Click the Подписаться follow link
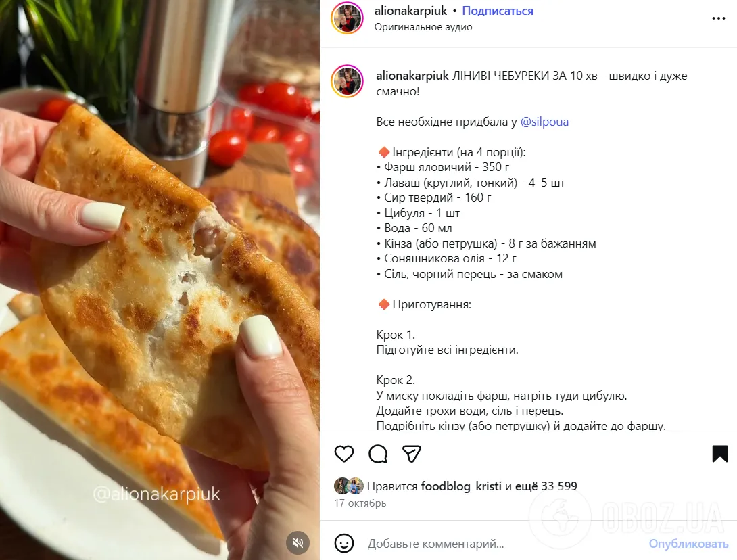The height and width of the screenshot is (560, 737). [x=498, y=11]
